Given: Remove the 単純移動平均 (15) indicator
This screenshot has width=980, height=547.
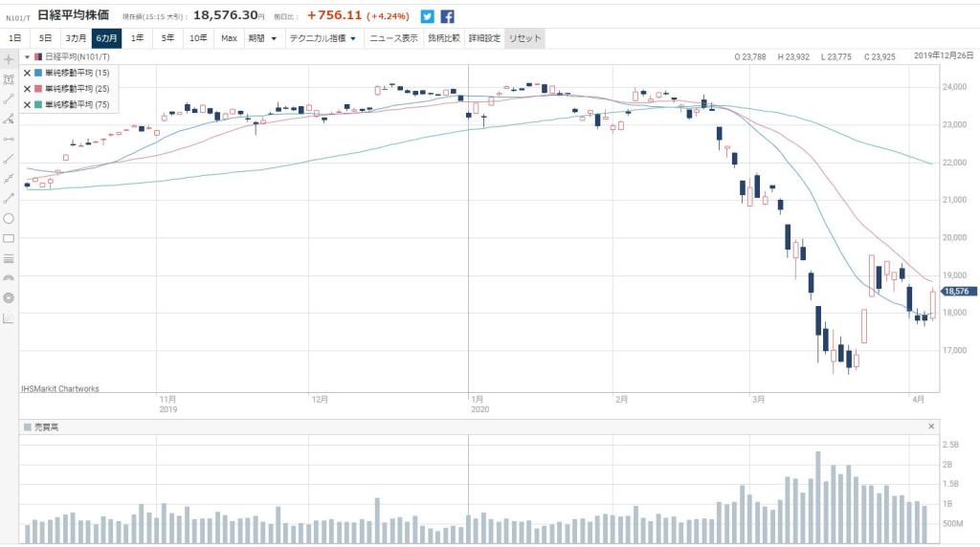Looking at the screenshot, I should (x=27, y=73).
